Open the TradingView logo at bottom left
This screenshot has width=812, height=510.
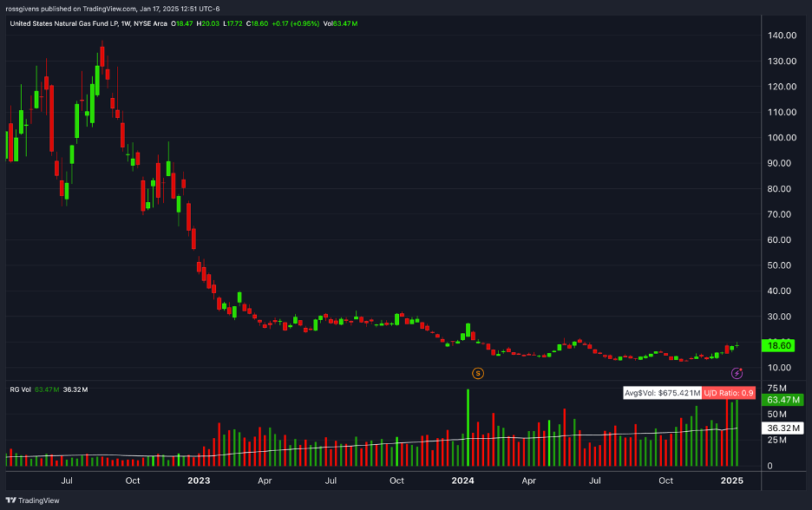pos(33,500)
